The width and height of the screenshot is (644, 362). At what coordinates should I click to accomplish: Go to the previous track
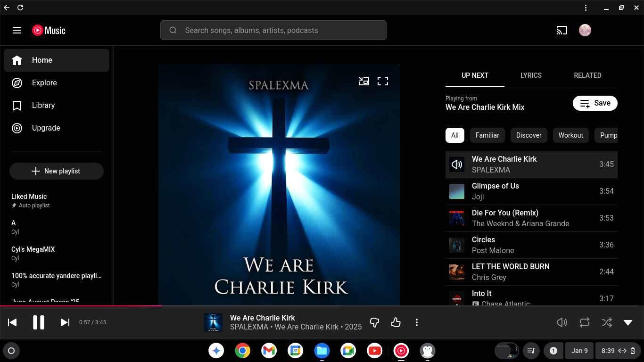click(13, 322)
